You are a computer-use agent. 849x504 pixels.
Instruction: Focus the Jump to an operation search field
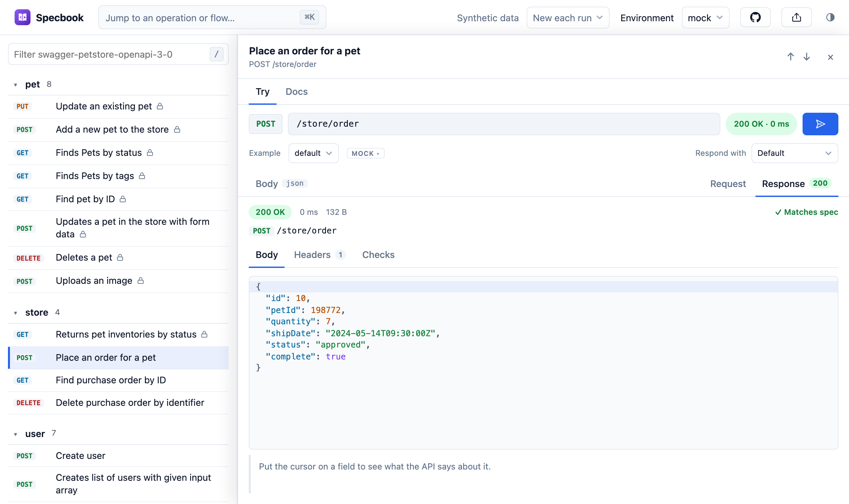pos(212,17)
